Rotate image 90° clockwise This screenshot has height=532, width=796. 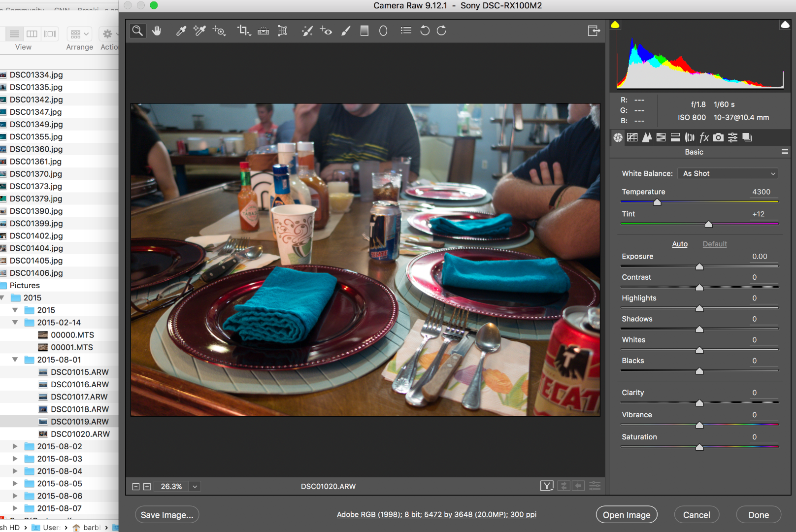pyautogui.click(x=442, y=31)
